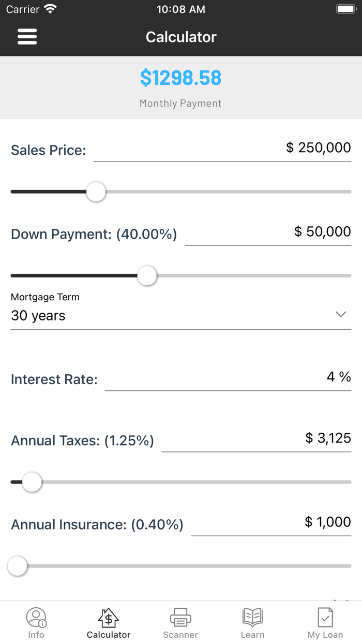The image size is (362, 644).
Task: Click the Annual Taxes slider handle
Action: pyautogui.click(x=32, y=482)
